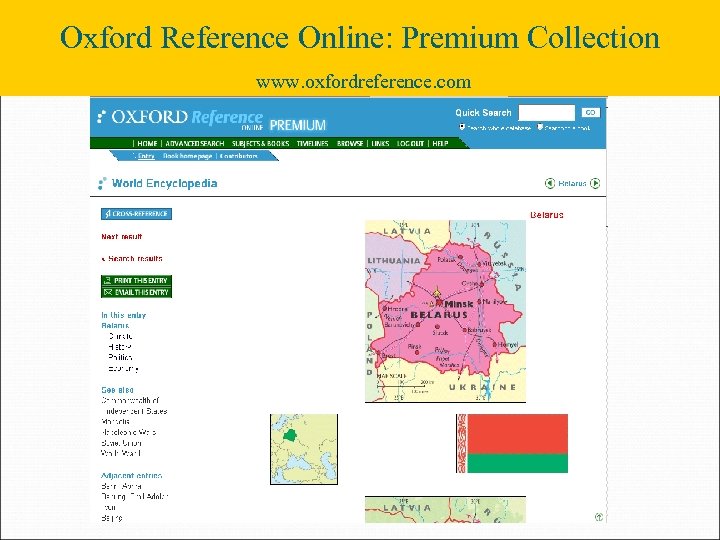Jump to the Politics section link
Image resolution: width=720 pixels, height=540 pixels.
(120, 357)
